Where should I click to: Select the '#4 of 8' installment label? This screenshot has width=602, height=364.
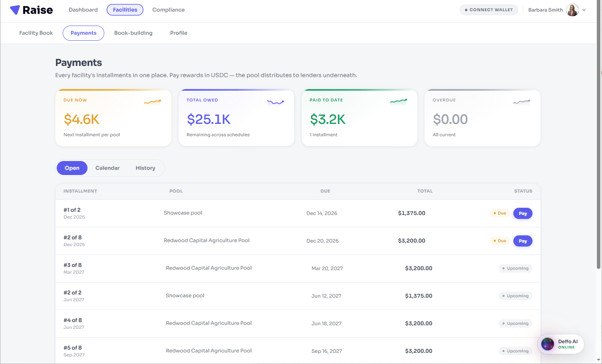click(x=73, y=320)
